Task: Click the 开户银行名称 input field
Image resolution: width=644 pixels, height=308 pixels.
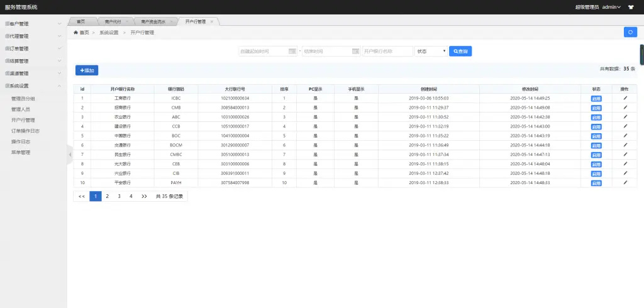Action: tap(387, 52)
